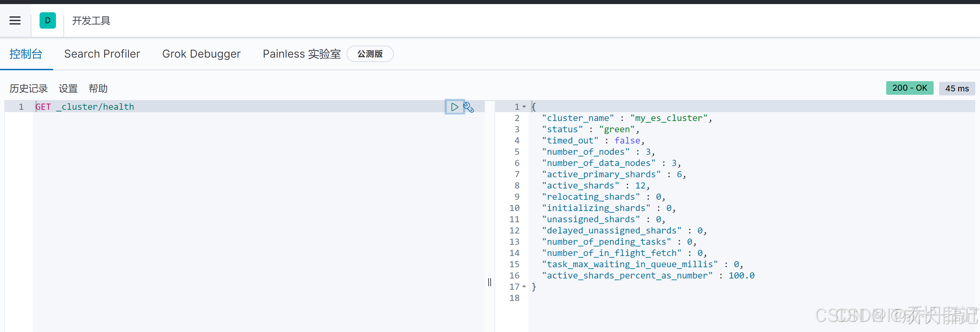
Task: Switch to the 控制台 tab
Action: (26, 54)
